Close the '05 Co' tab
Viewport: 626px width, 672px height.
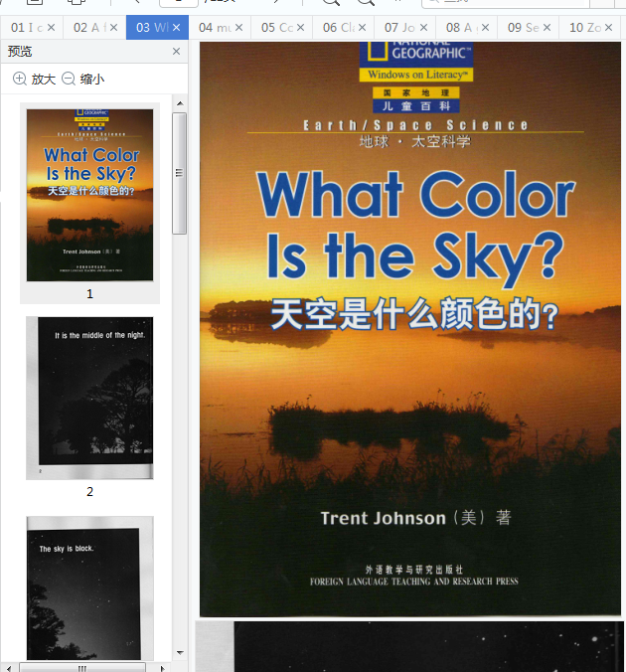(x=300, y=28)
